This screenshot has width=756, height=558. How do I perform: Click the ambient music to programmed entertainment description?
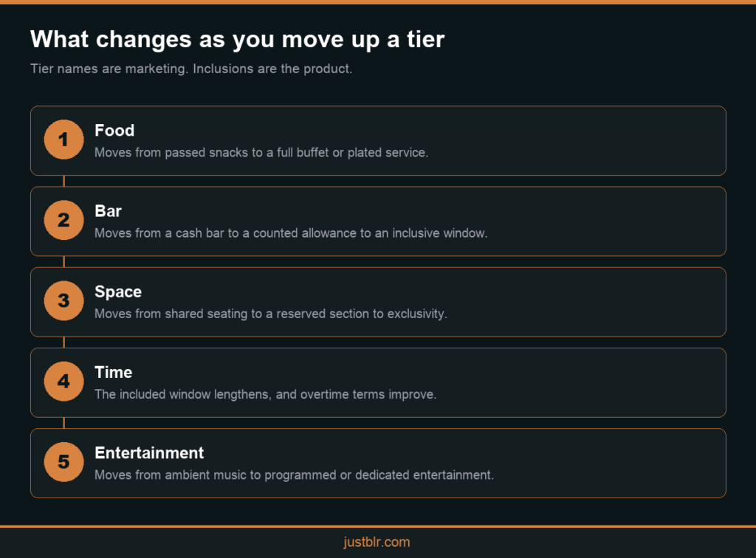pyautogui.click(x=294, y=475)
